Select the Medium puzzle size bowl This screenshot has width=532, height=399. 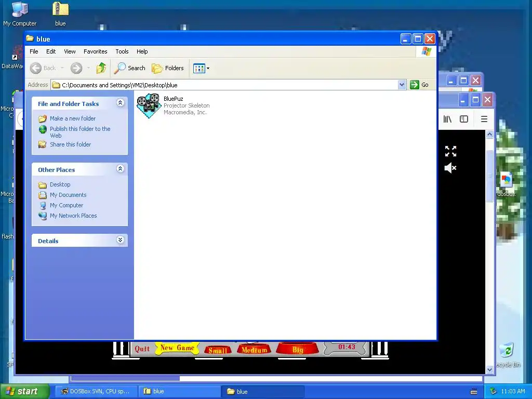254,349
